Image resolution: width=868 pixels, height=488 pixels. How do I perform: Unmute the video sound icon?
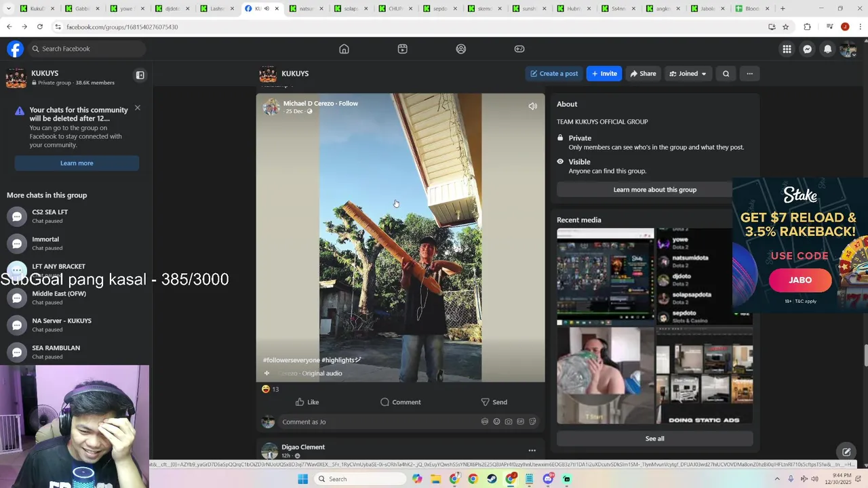click(x=532, y=106)
